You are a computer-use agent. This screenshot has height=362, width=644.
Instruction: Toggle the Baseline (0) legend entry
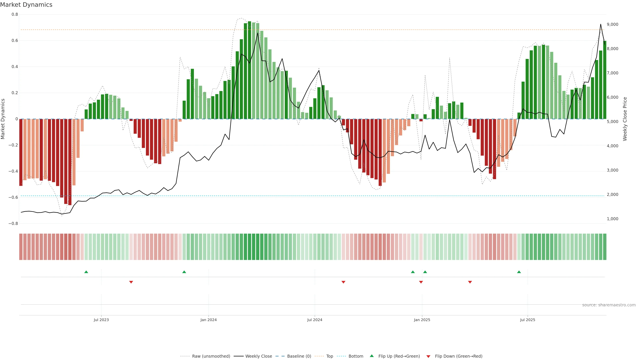coord(299,356)
